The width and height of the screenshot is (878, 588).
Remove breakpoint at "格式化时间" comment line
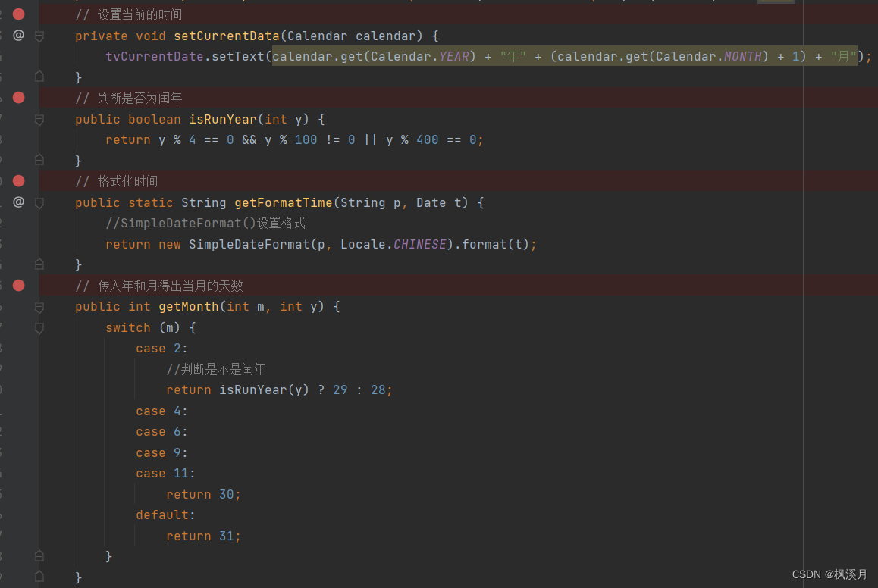18,180
